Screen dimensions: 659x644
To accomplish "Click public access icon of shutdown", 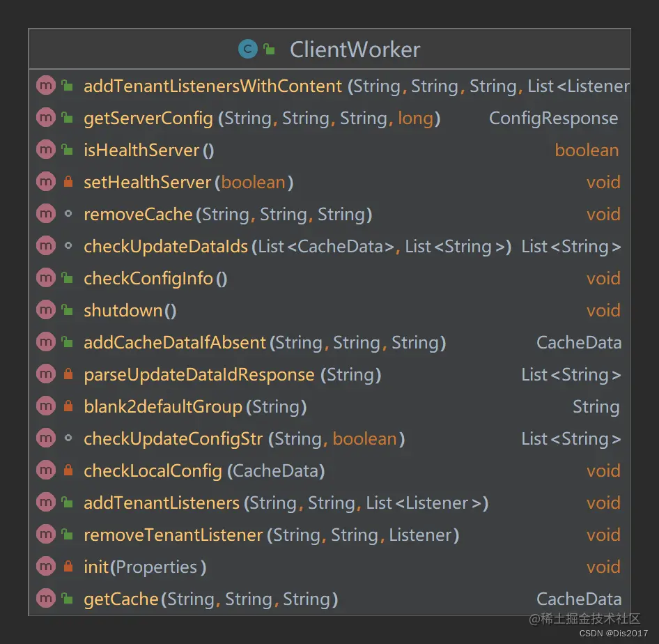I will (68, 310).
